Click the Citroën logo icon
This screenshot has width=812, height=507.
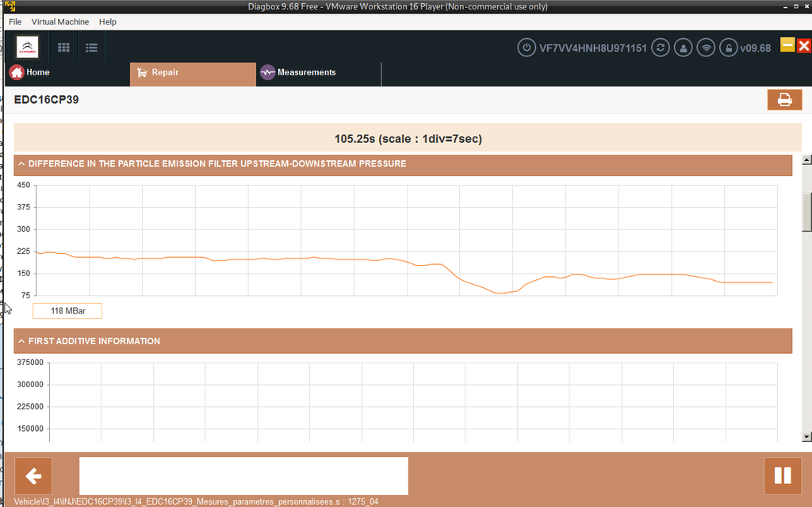pos(27,47)
